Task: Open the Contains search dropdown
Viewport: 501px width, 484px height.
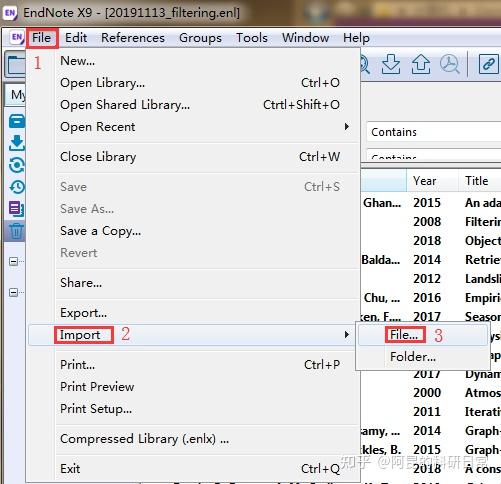Action: (x=434, y=132)
